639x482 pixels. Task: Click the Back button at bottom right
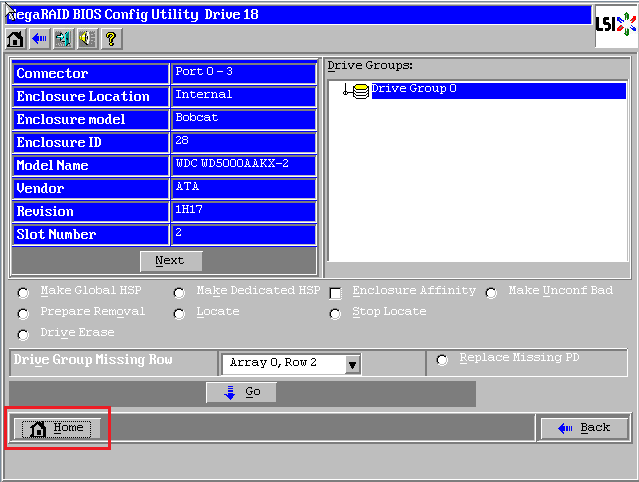pyautogui.click(x=584, y=428)
